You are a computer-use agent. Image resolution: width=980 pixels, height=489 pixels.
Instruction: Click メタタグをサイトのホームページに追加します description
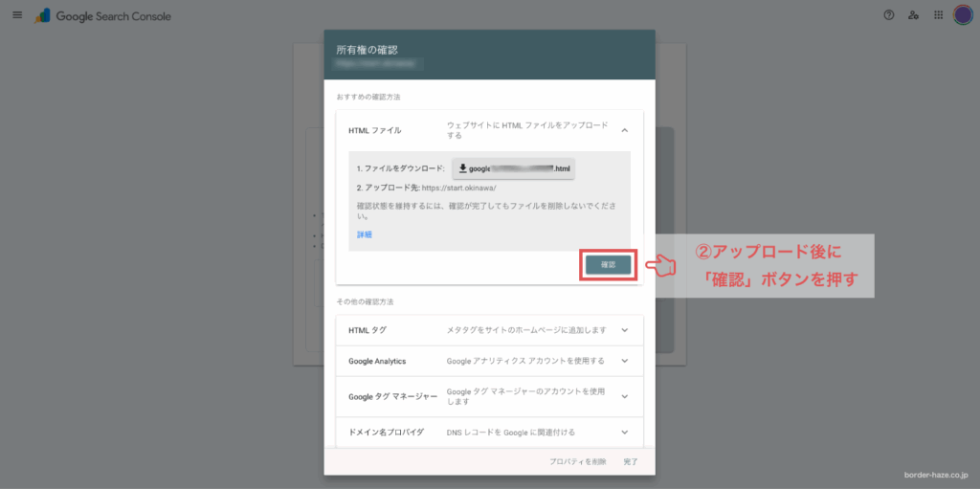click(x=526, y=330)
